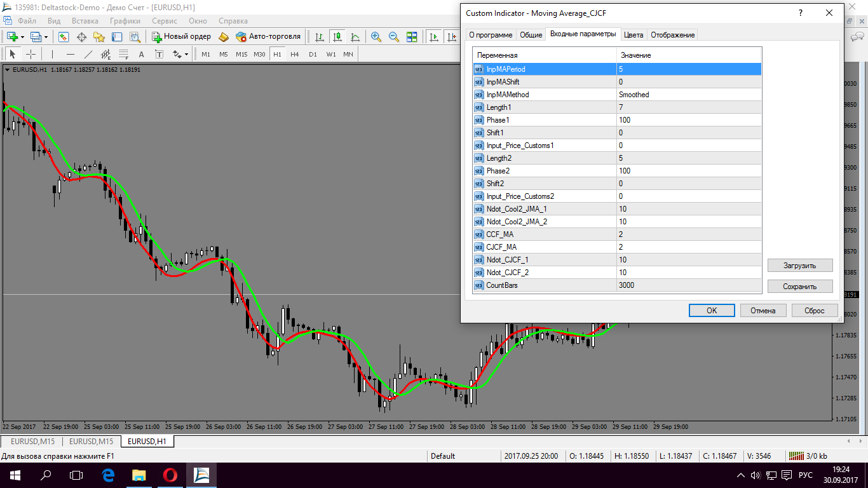Screen dimensions: 868x488
Task: Switch to the D1 timeframe
Action: coord(313,54)
